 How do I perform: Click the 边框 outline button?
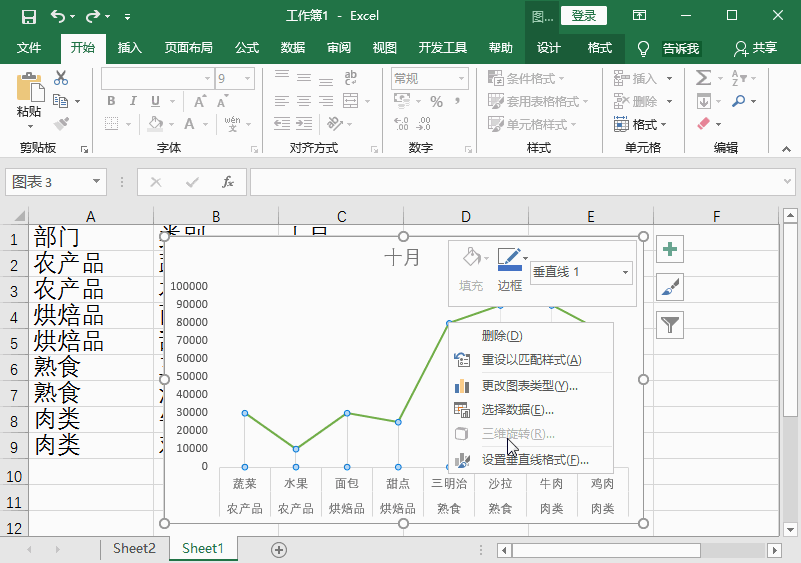coord(510,270)
